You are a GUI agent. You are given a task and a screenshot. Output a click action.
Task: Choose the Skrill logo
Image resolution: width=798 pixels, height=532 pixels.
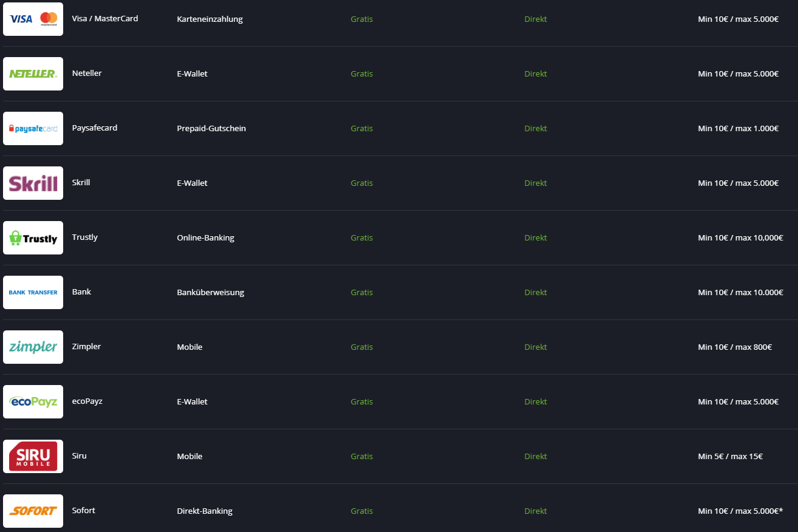(x=33, y=183)
